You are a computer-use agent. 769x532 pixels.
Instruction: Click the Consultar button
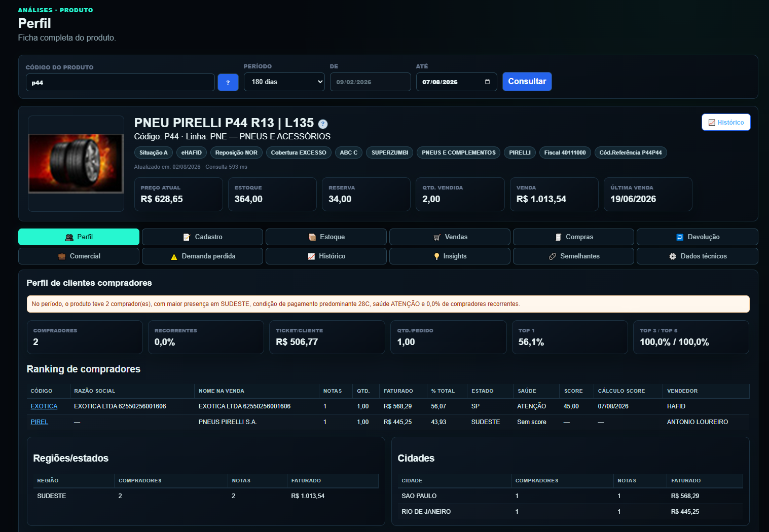[527, 82]
